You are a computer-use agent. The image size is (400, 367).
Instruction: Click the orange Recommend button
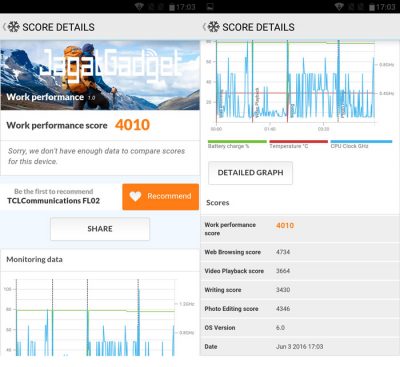161,197
